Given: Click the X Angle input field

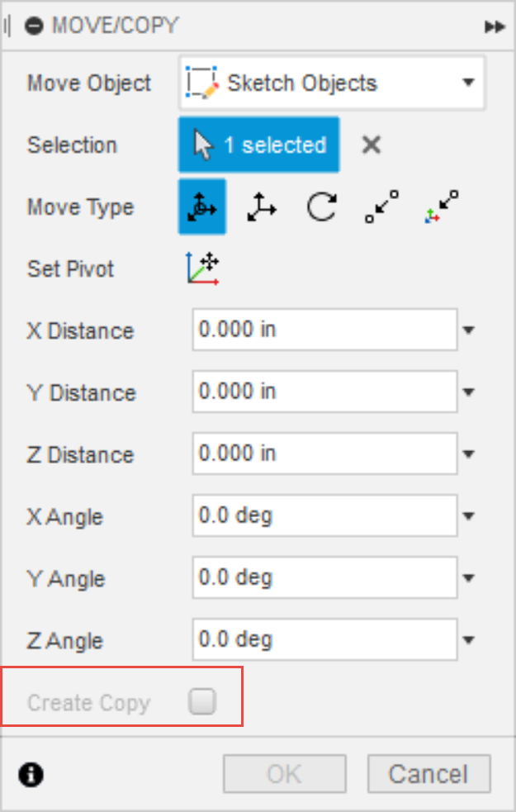Looking at the screenshot, I should [x=324, y=516].
